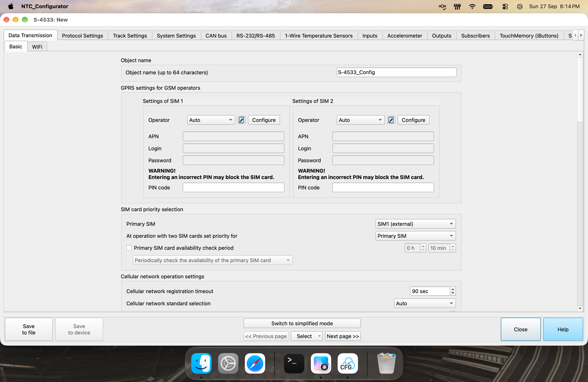Increase network registration timeout stepper
The height and width of the screenshot is (382, 588).
tap(453, 289)
